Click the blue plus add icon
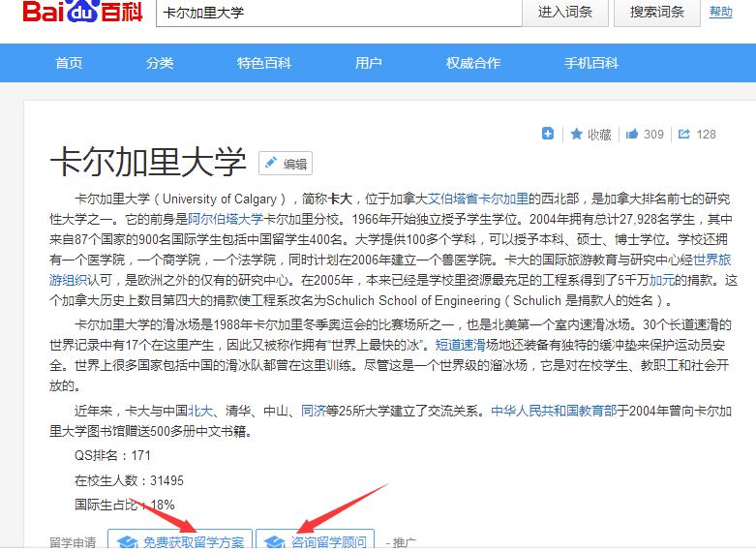 (548, 134)
